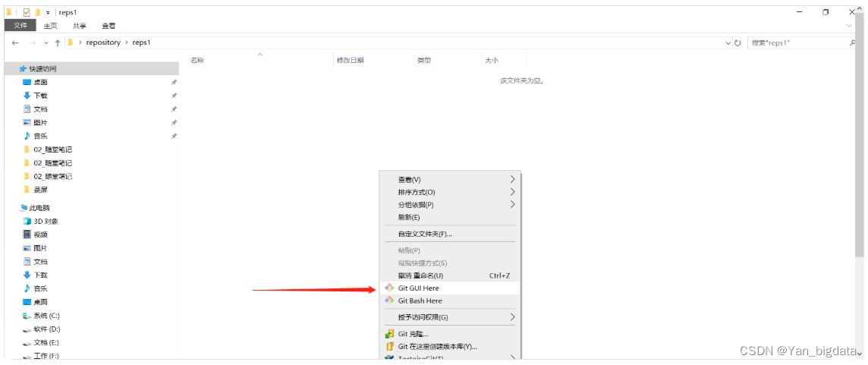868x365 pixels.
Task: Click repository in the address breadcrumb
Action: [103, 42]
